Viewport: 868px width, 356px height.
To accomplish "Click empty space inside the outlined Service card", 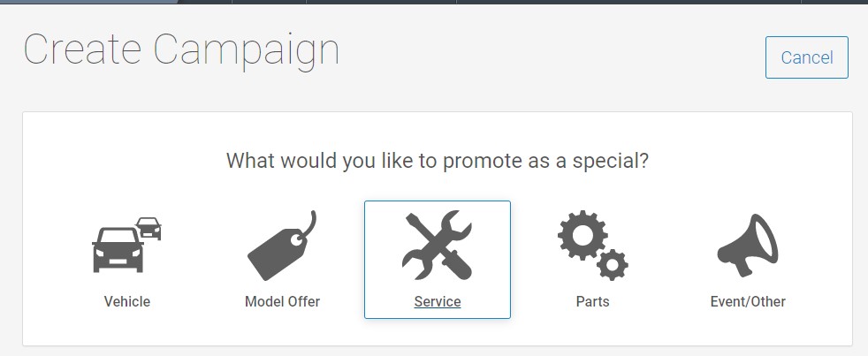I will [382, 222].
